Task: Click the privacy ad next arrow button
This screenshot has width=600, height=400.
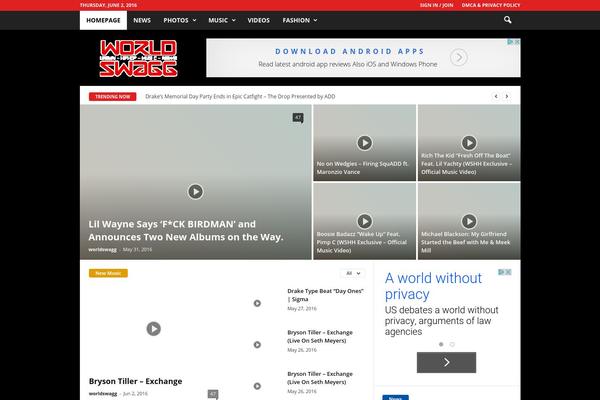Action: point(447,362)
